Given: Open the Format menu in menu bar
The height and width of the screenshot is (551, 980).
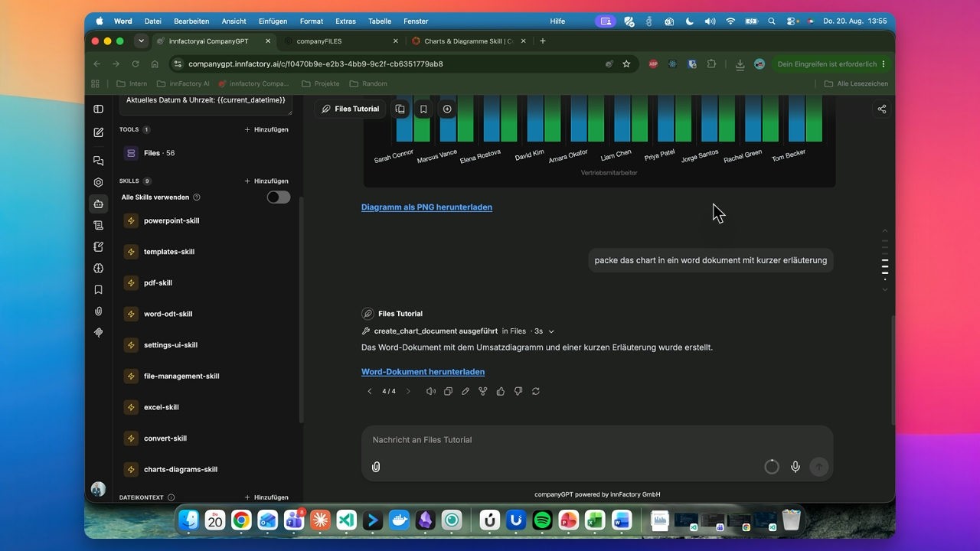Looking at the screenshot, I should (312, 21).
